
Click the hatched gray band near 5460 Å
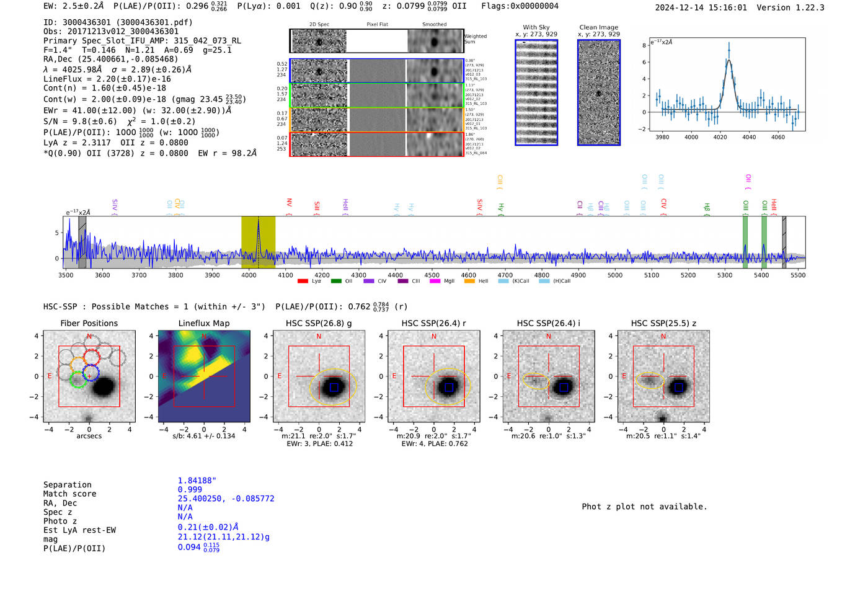pyautogui.click(x=784, y=242)
